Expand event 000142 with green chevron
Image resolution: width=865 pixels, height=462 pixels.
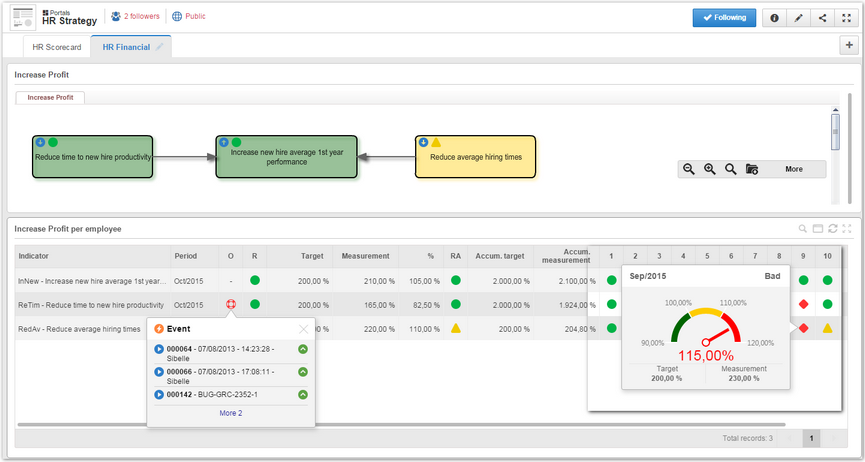[x=303, y=395]
